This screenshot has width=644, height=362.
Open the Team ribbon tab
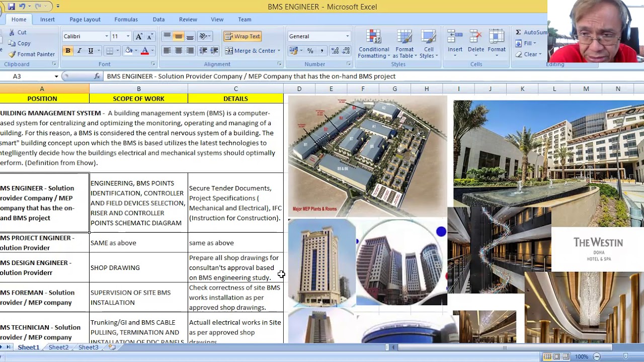click(245, 19)
